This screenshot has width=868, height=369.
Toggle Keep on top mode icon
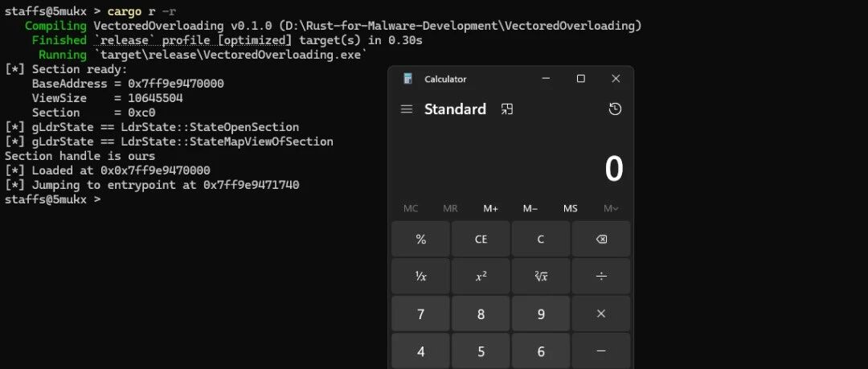coord(506,109)
